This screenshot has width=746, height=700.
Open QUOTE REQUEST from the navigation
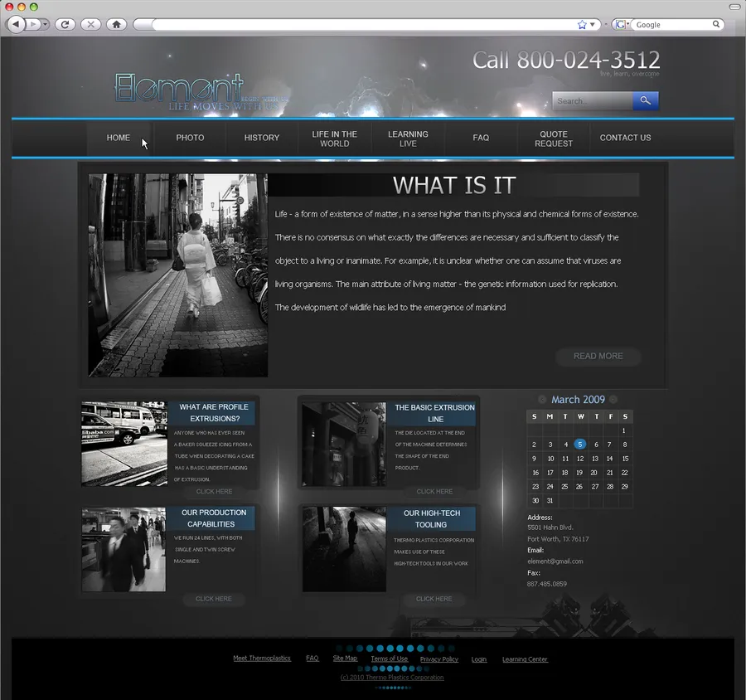tap(554, 139)
